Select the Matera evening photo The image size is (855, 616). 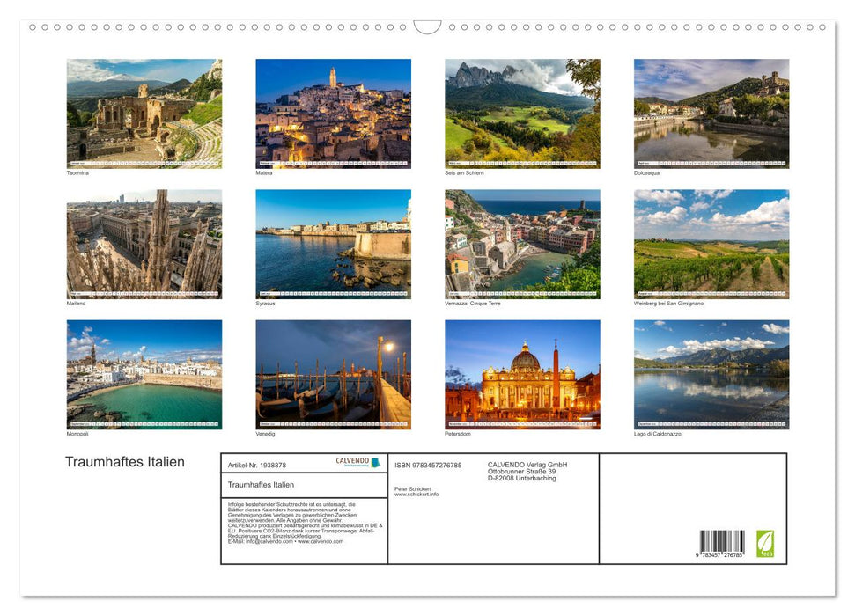click(x=333, y=114)
